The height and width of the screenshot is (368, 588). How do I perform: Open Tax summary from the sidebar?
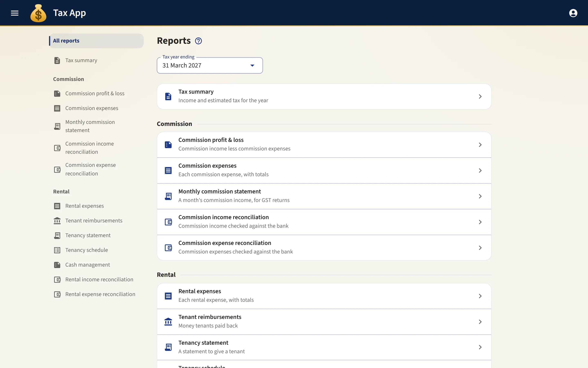click(x=96, y=60)
